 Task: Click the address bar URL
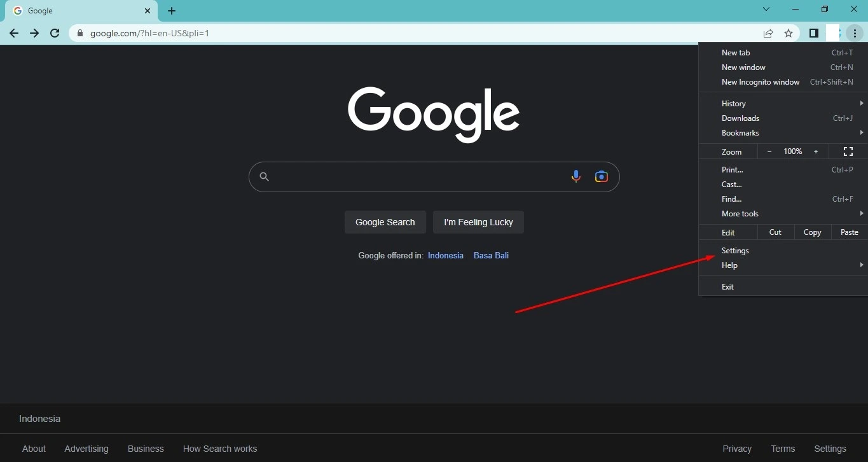[x=149, y=33]
